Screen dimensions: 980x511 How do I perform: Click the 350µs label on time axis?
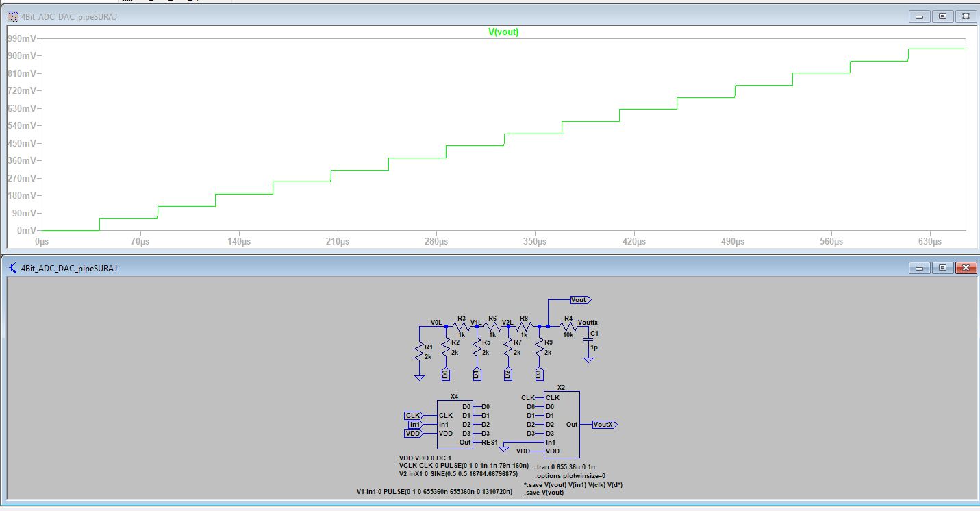(535, 242)
